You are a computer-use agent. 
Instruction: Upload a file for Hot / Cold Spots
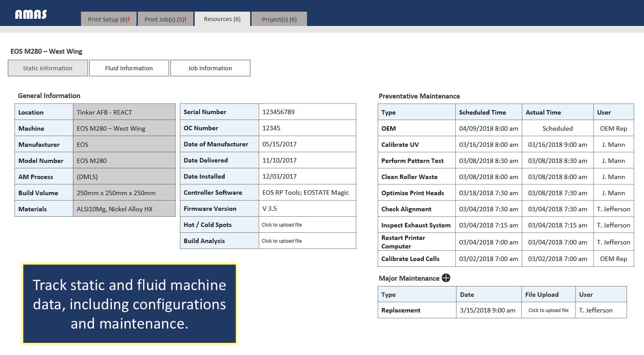(282, 225)
